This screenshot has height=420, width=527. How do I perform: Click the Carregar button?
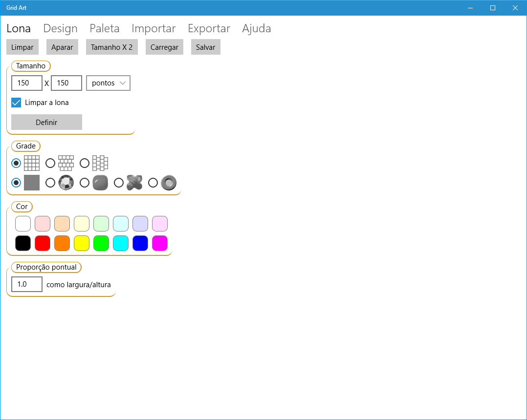pyautogui.click(x=164, y=47)
